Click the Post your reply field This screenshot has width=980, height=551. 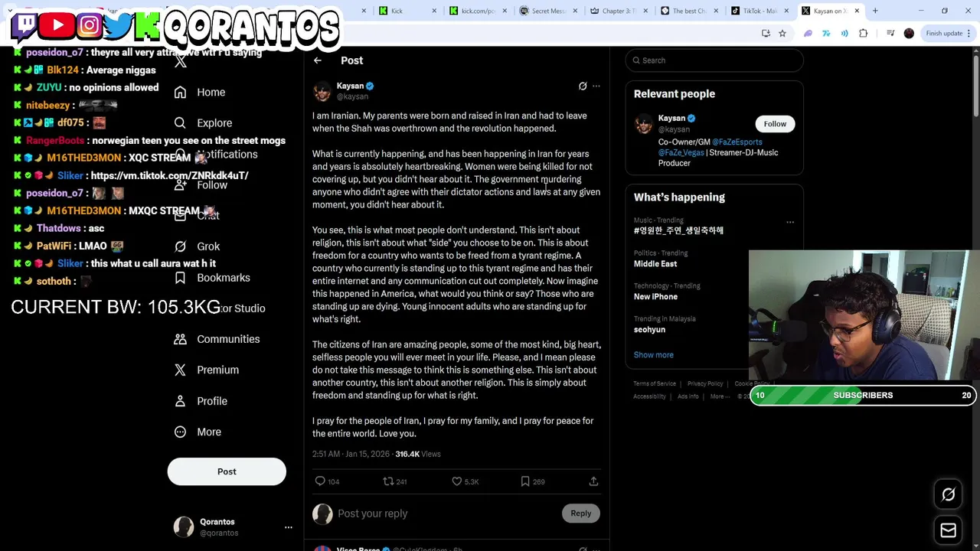coord(448,514)
